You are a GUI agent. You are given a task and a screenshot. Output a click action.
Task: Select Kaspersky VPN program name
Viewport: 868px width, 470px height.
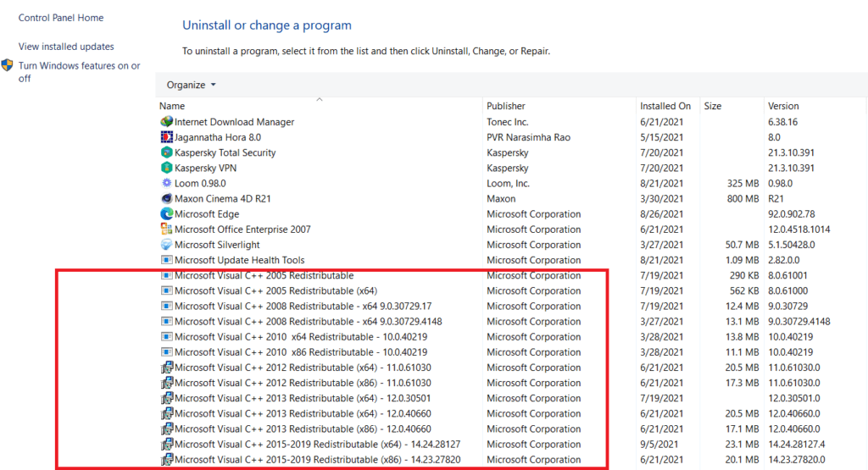[x=205, y=168]
